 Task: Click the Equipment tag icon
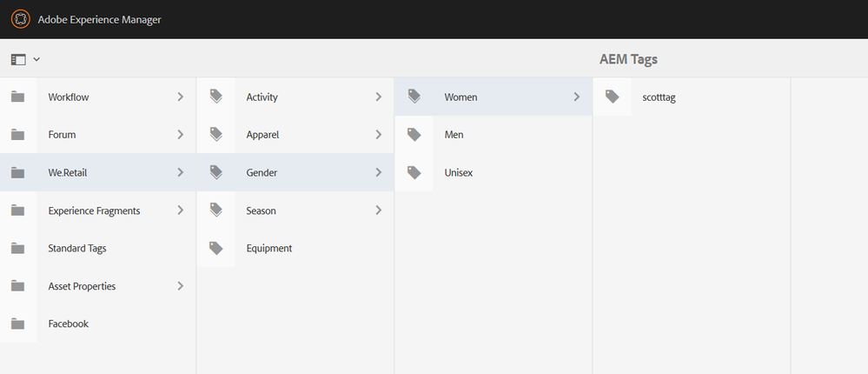[x=216, y=248]
